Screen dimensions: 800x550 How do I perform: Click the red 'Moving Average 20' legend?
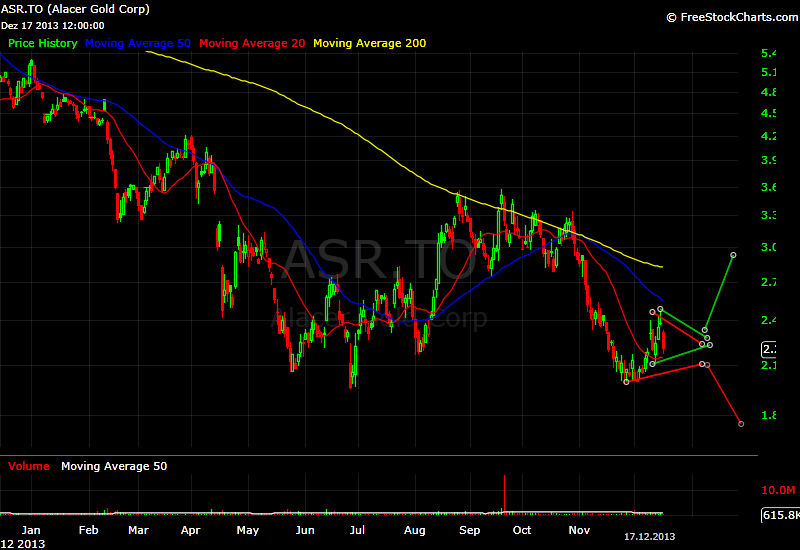(252, 43)
